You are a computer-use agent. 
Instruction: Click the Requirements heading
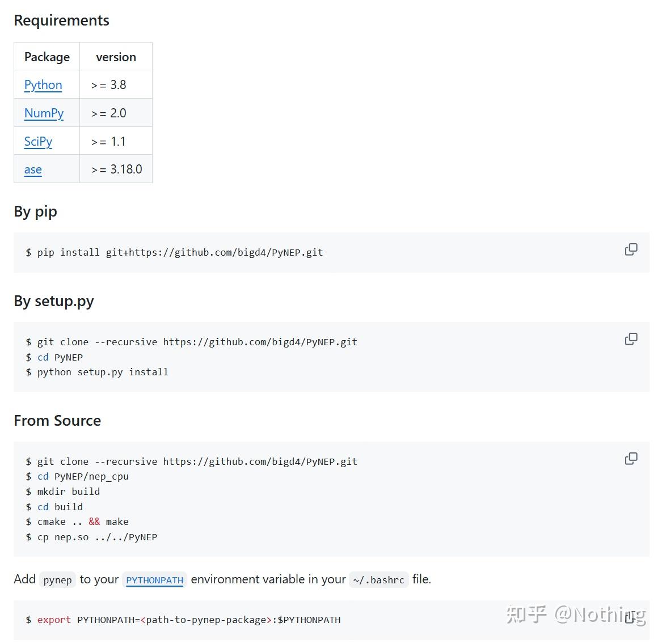[61, 20]
